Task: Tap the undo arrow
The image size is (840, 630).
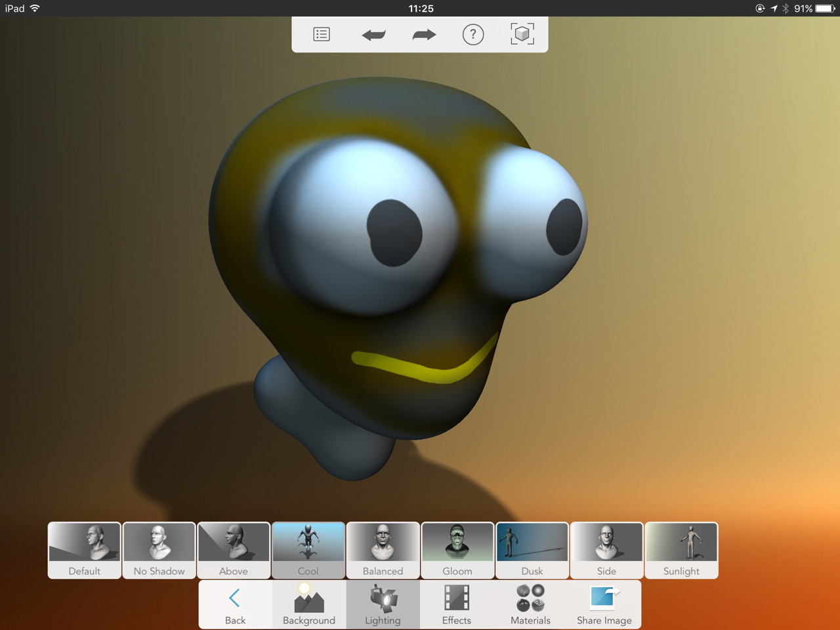Action: point(373,35)
